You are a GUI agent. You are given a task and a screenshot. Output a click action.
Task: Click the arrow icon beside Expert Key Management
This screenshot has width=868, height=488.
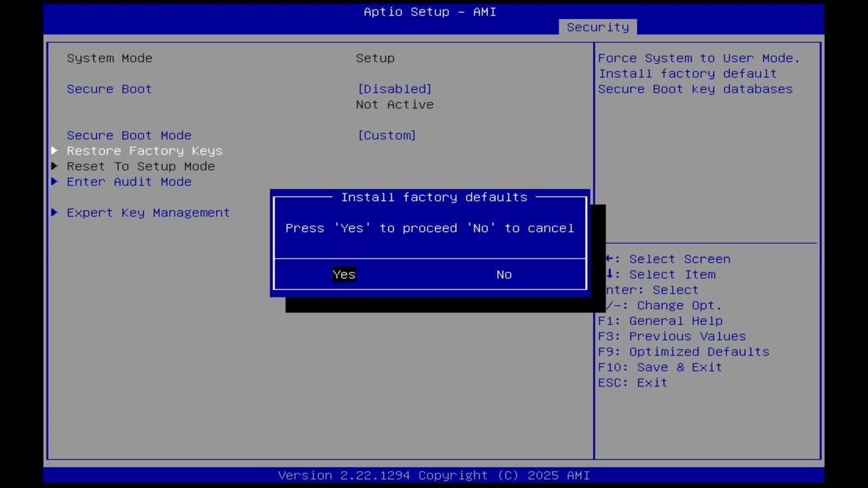pyautogui.click(x=54, y=212)
